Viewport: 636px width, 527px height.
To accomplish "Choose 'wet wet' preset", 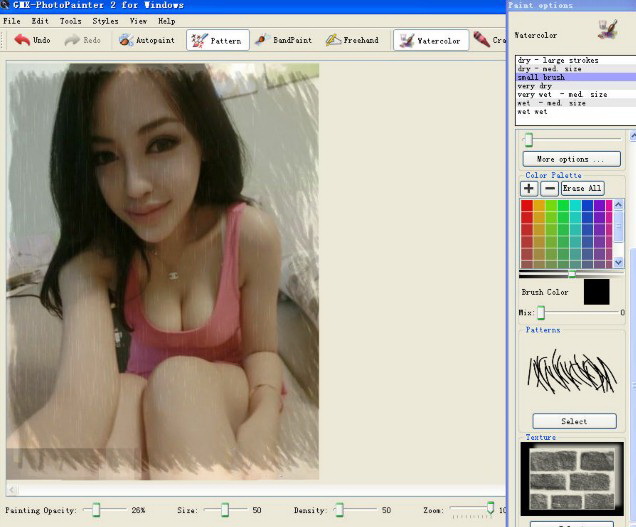I will coord(576,112).
